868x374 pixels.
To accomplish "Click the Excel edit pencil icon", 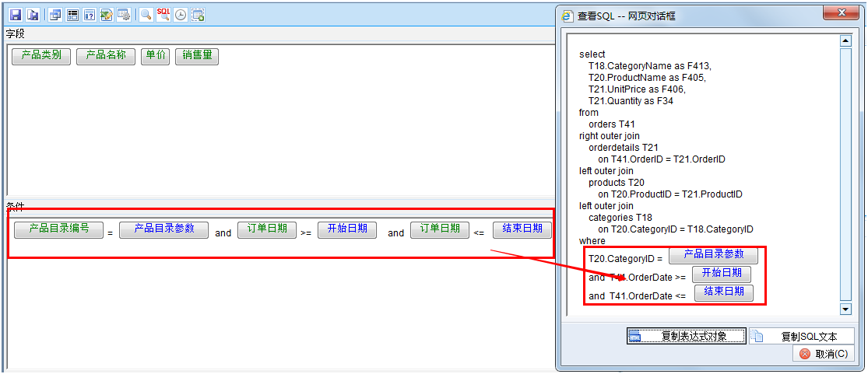I will 107,15.
